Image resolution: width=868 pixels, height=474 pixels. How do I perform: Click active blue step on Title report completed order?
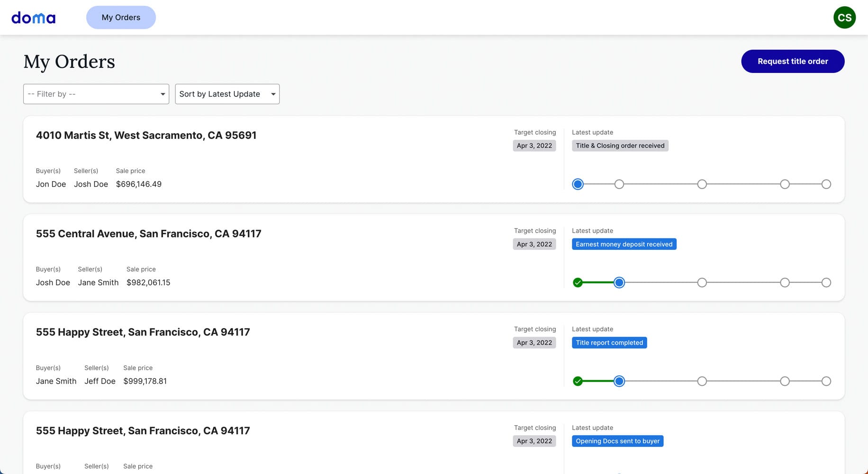[x=619, y=381]
